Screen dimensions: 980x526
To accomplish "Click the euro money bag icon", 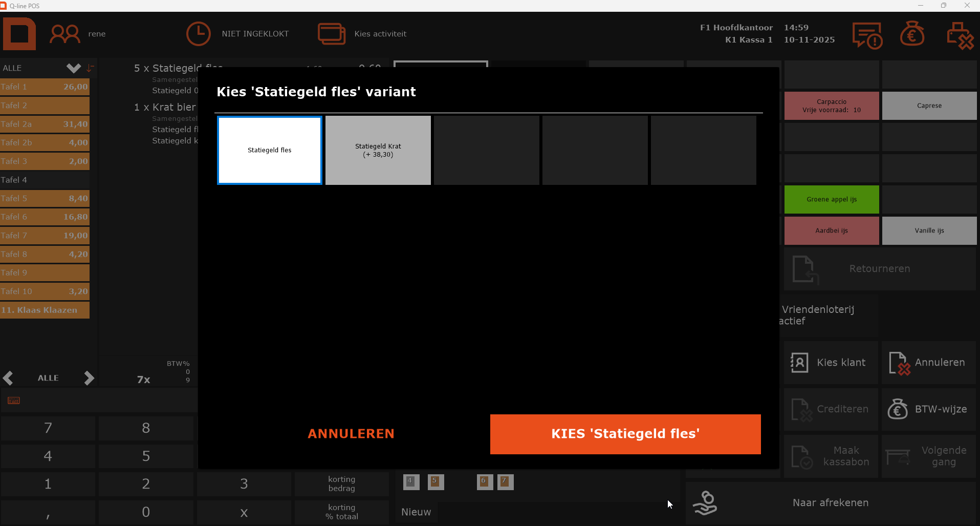I will coord(912,34).
